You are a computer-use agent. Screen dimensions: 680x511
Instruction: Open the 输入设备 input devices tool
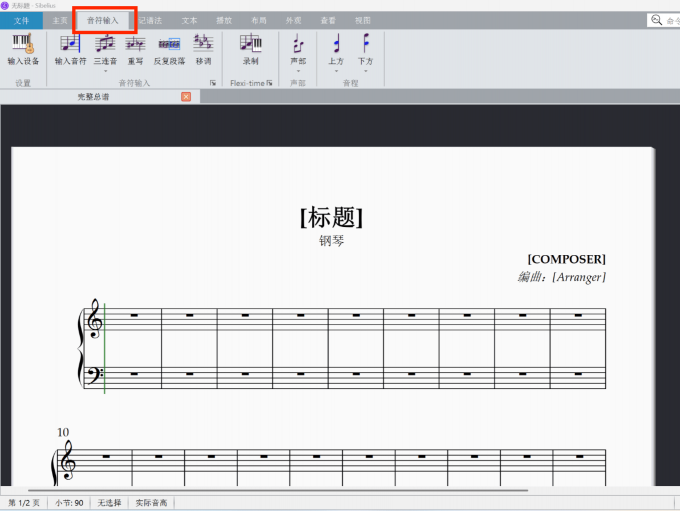(x=23, y=49)
